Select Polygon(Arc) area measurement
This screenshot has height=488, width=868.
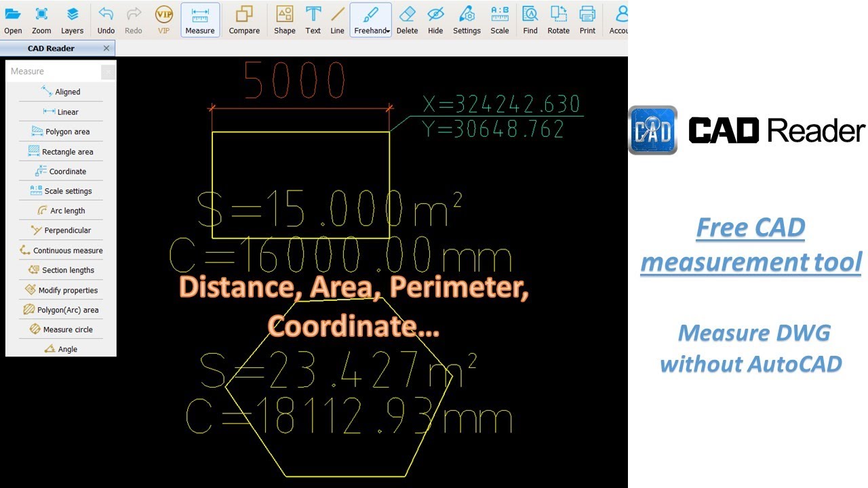pyautogui.click(x=61, y=310)
